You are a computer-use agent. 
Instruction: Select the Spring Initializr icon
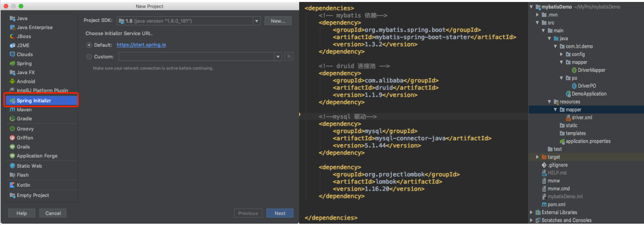[12, 100]
